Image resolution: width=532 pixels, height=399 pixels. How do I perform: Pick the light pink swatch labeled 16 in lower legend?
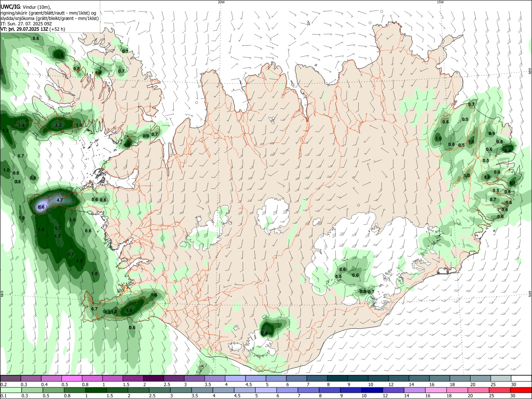[436, 390]
